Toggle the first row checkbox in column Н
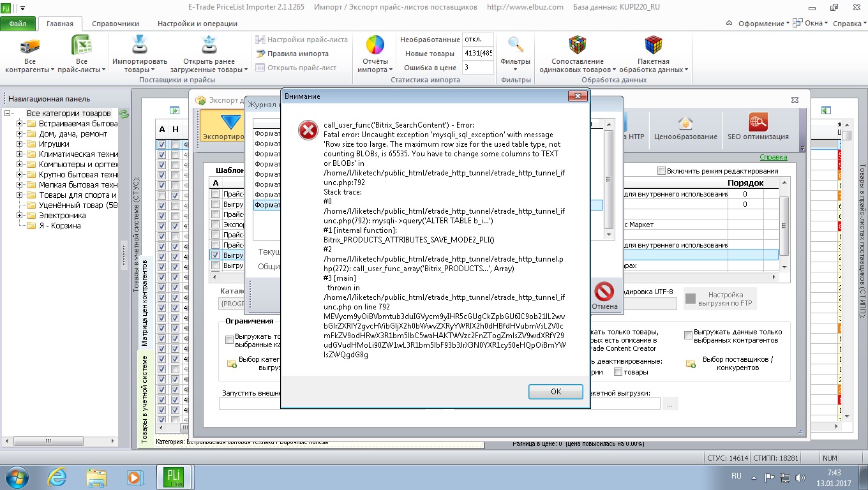 [175, 145]
